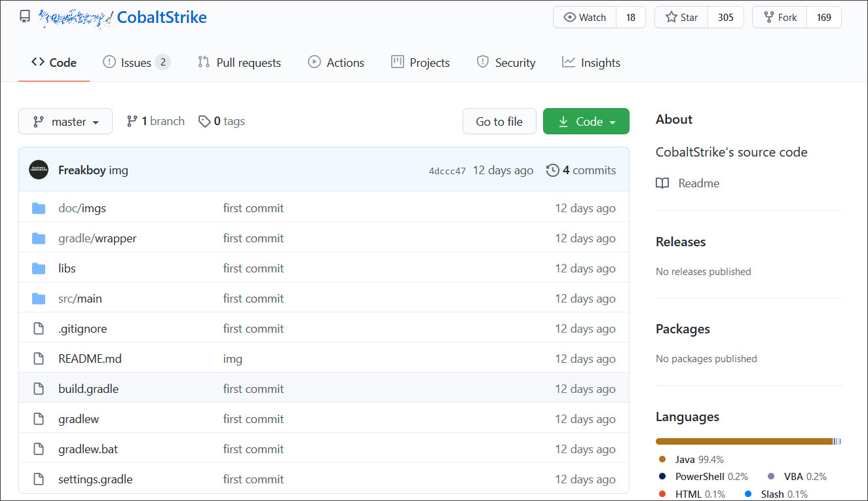Expand the green Code download dropdown
This screenshot has width=868, height=501.
point(586,121)
